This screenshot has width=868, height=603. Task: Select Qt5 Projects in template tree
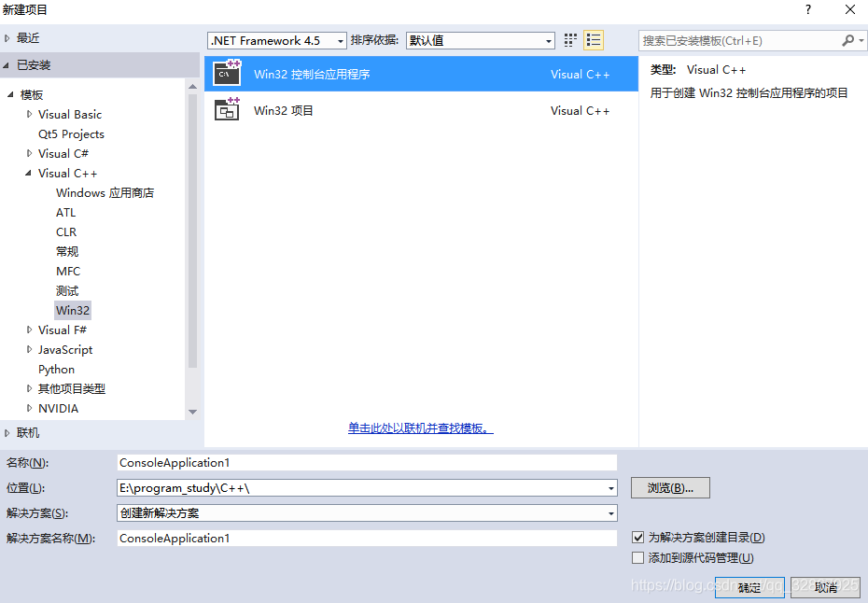point(71,134)
